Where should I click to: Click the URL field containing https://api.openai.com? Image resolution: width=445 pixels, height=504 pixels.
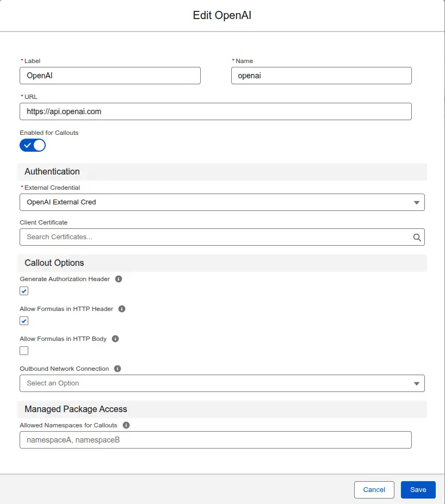218,111
